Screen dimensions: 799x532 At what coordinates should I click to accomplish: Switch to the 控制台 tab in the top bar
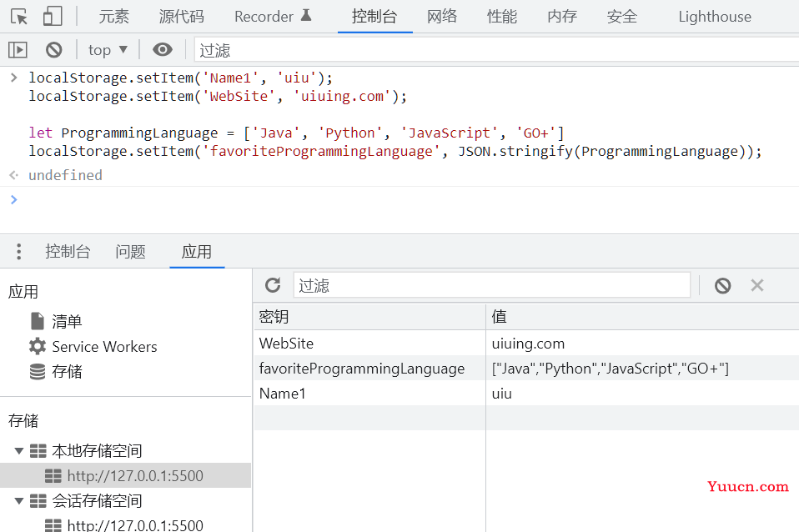pos(374,17)
